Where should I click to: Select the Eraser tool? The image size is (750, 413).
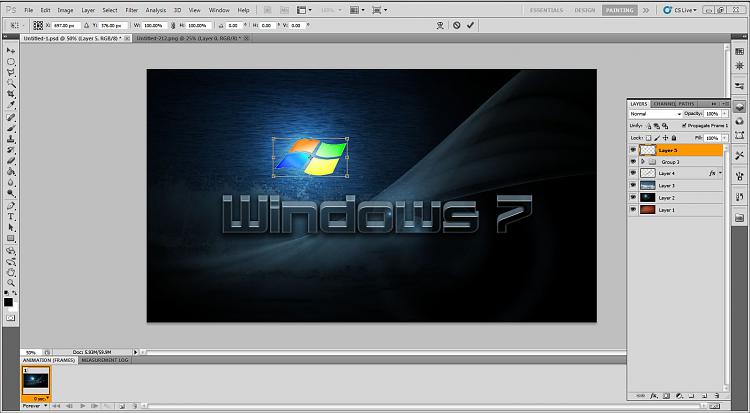point(11,161)
